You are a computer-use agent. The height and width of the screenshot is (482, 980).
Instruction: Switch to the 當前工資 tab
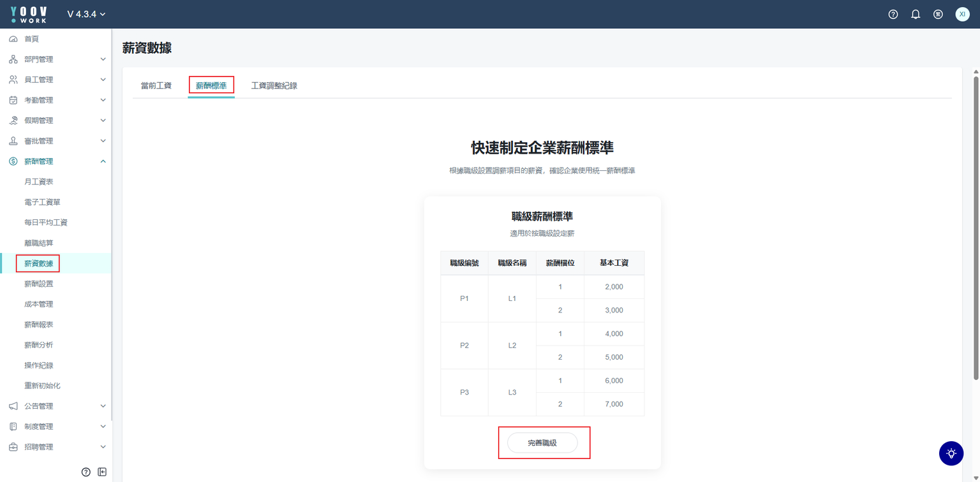coord(156,85)
